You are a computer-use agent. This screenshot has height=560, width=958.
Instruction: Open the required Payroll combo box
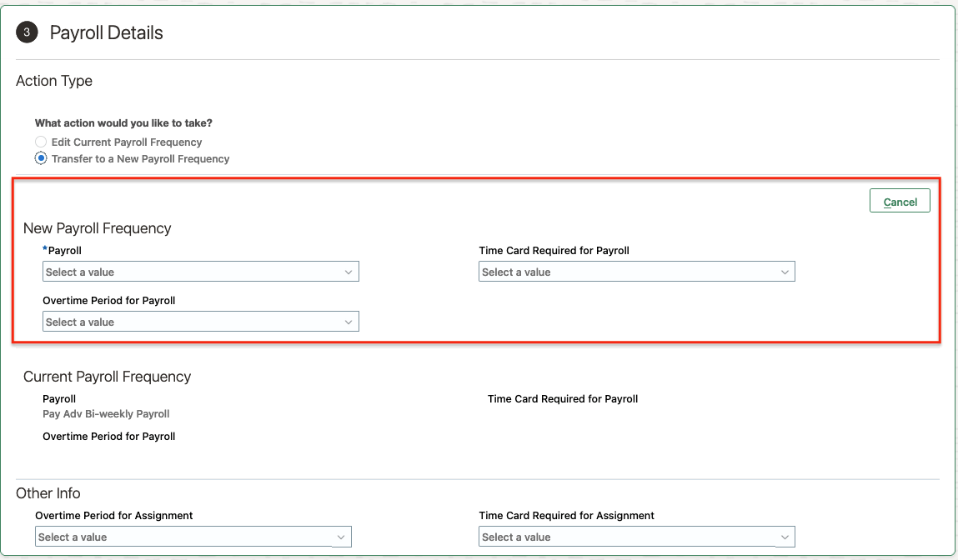[x=192, y=272]
